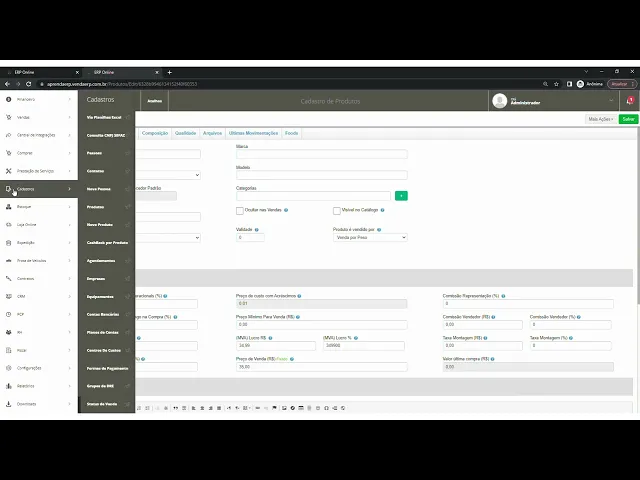Viewport: 640px width, 480px height.
Task: Expand the Frota de Veículos chevron
Action: pyautogui.click(x=69, y=260)
